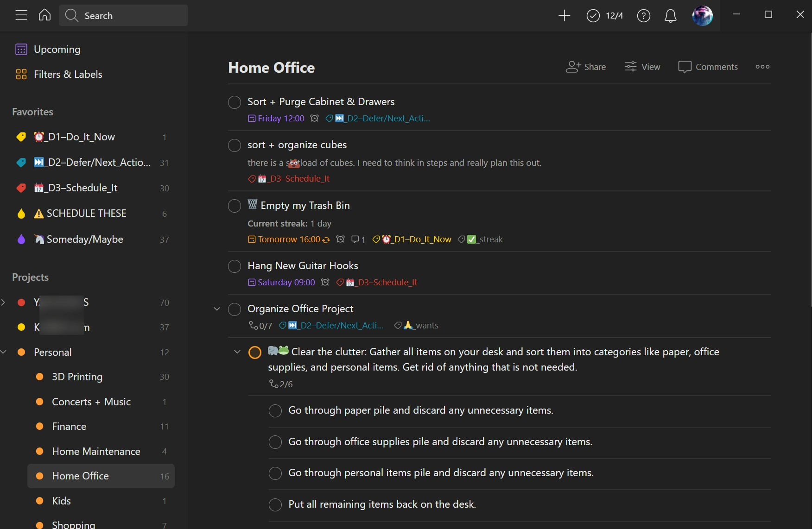This screenshot has width=812, height=529.
Task: Open notifications bell
Action: [x=670, y=16]
